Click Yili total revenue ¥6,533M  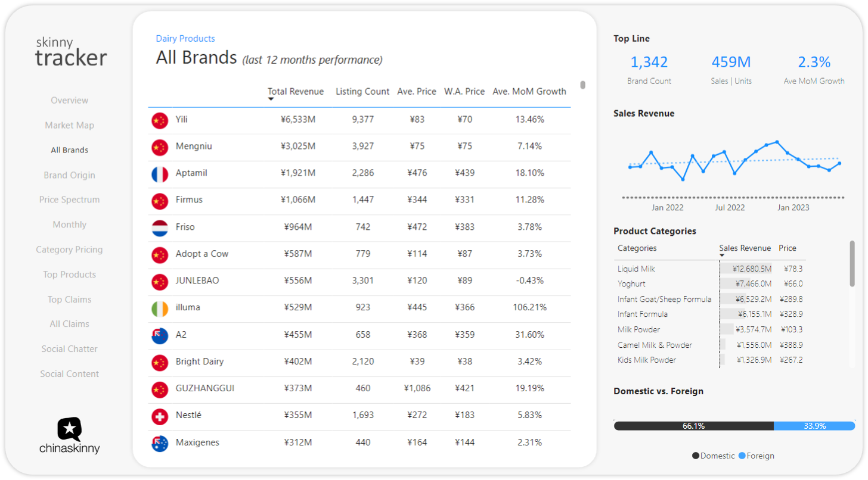pyautogui.click(x=298, y=120)
